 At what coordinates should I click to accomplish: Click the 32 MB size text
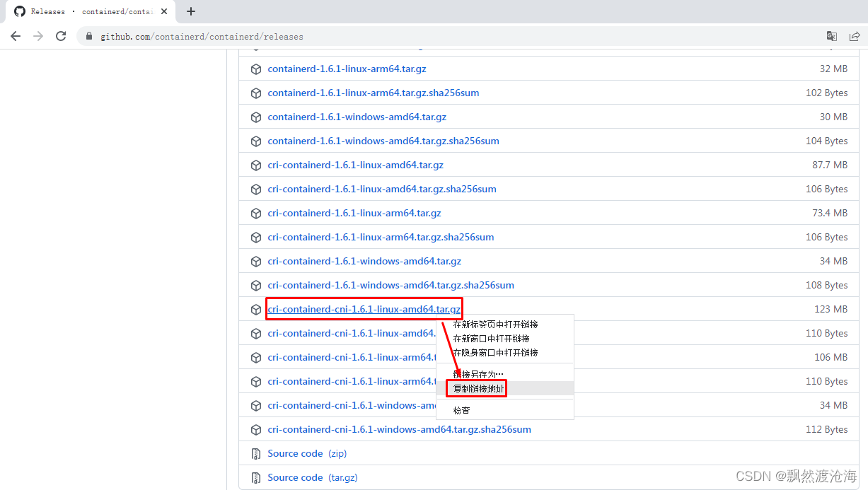point(833,69)
